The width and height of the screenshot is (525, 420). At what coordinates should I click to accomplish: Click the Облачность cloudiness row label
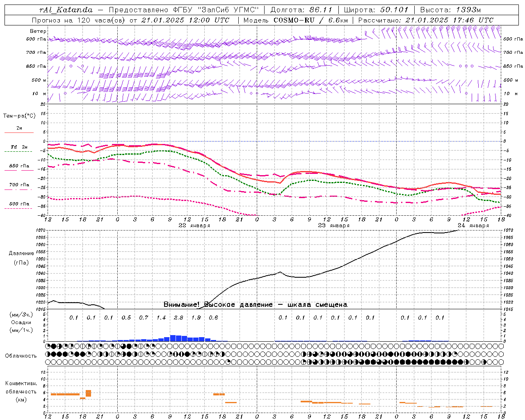tap(21, 356)
